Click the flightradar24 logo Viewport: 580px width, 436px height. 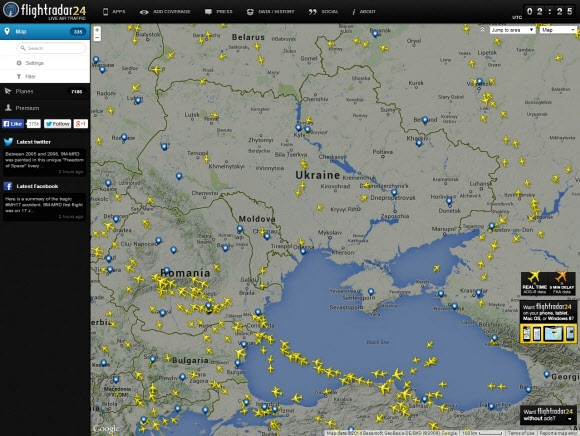pyautogui.click(x=44, y=11)
